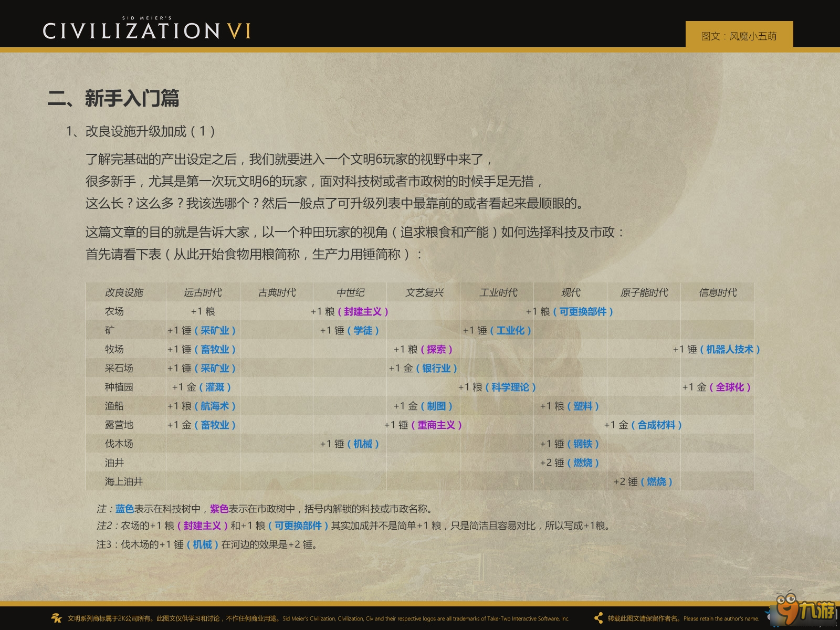Select the 采石场 row label

point(119,368)
